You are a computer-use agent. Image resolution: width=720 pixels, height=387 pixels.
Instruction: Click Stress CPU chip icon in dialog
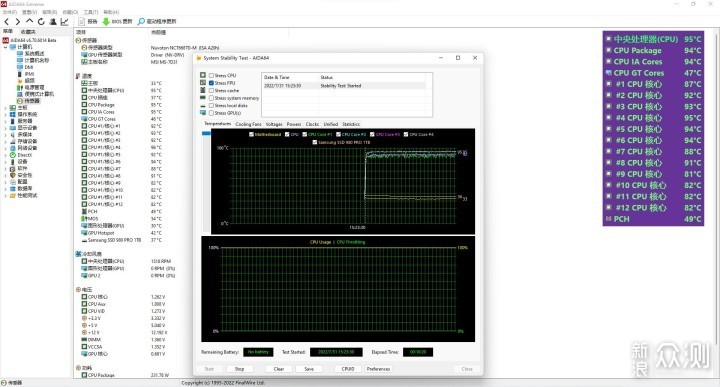point(203,75)
